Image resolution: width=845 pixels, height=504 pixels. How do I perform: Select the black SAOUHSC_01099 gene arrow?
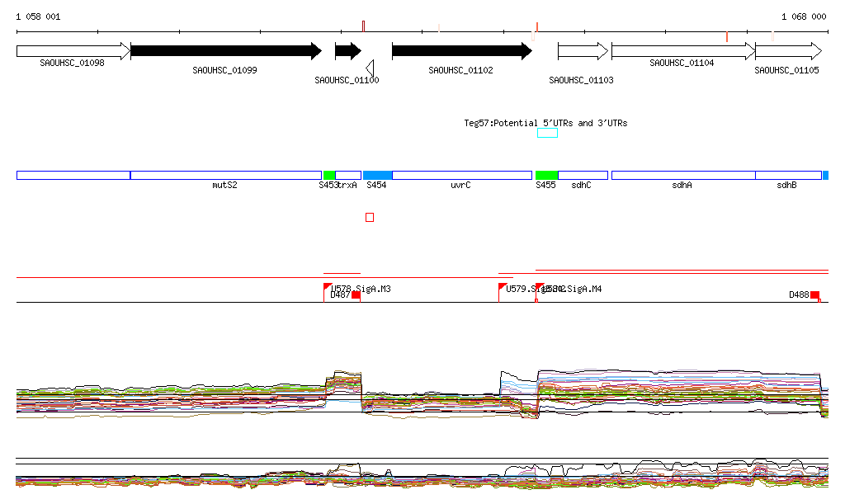pos(226,51)
